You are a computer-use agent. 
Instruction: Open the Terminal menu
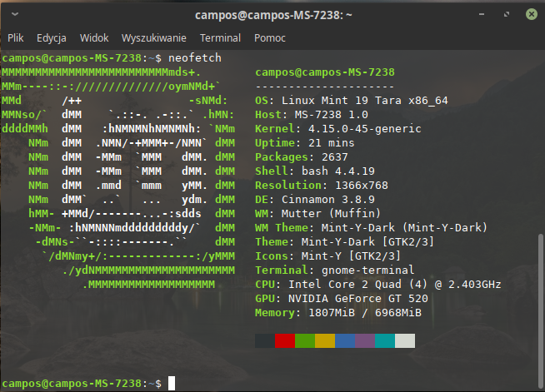(x=220, y=37)
